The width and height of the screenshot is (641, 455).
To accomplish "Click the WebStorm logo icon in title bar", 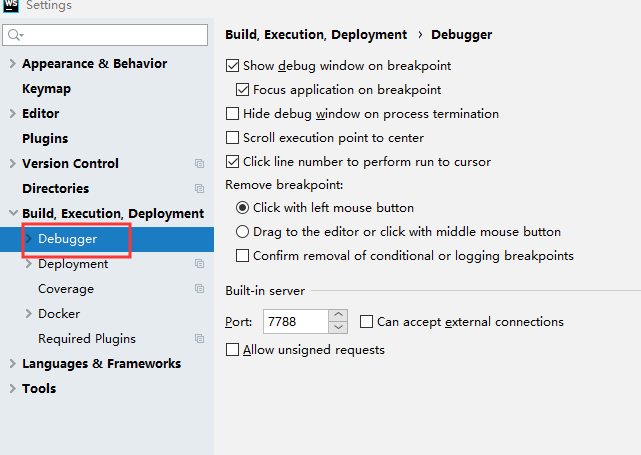I will click(11, 5).
